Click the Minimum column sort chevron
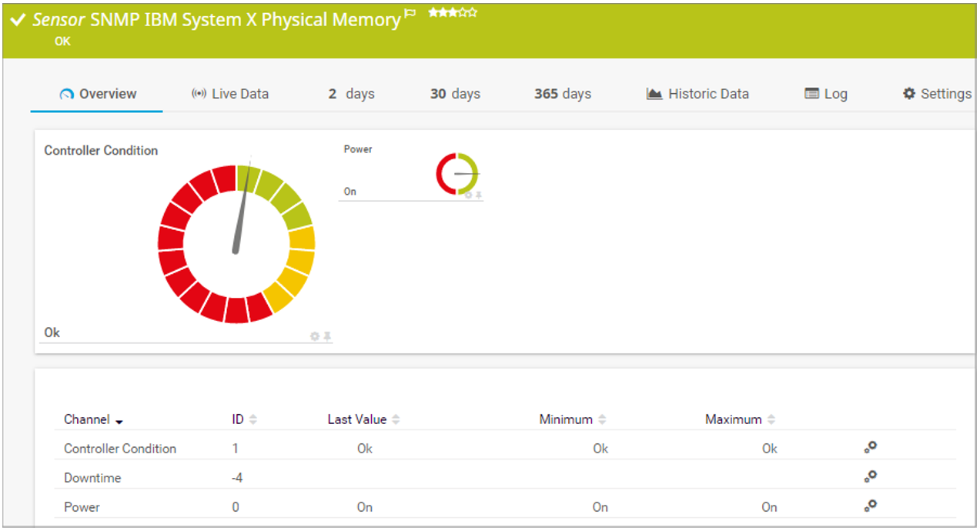 pos(603,419)
